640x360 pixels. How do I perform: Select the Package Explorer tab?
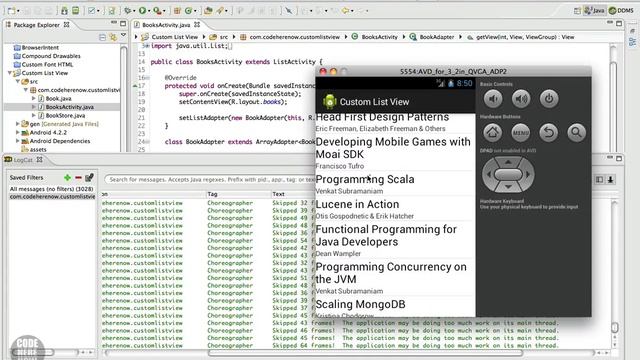pos(37,25)
